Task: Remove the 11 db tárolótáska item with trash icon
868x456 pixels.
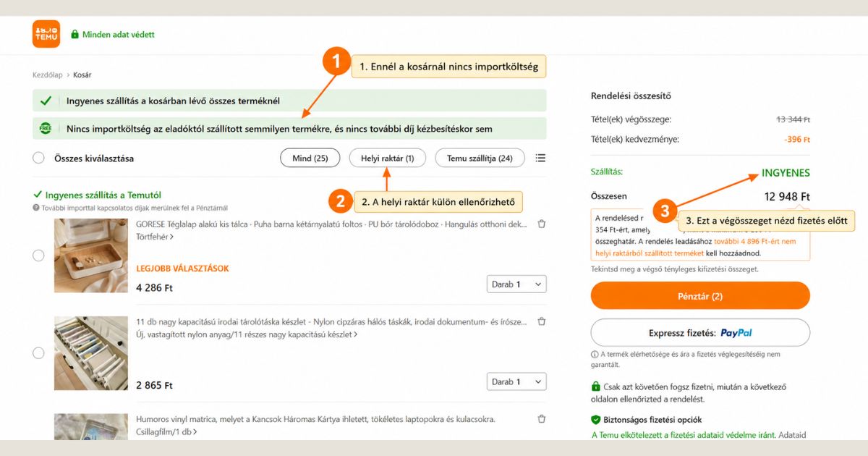Action: [541, 322]
